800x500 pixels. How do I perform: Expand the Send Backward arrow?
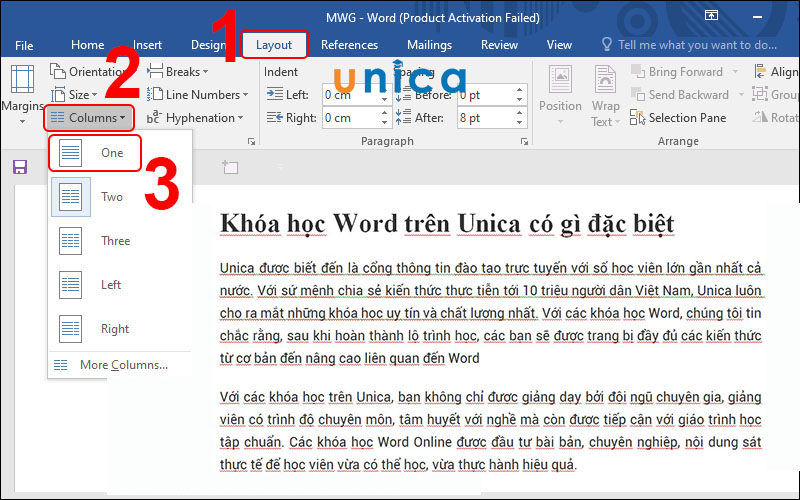741,95
